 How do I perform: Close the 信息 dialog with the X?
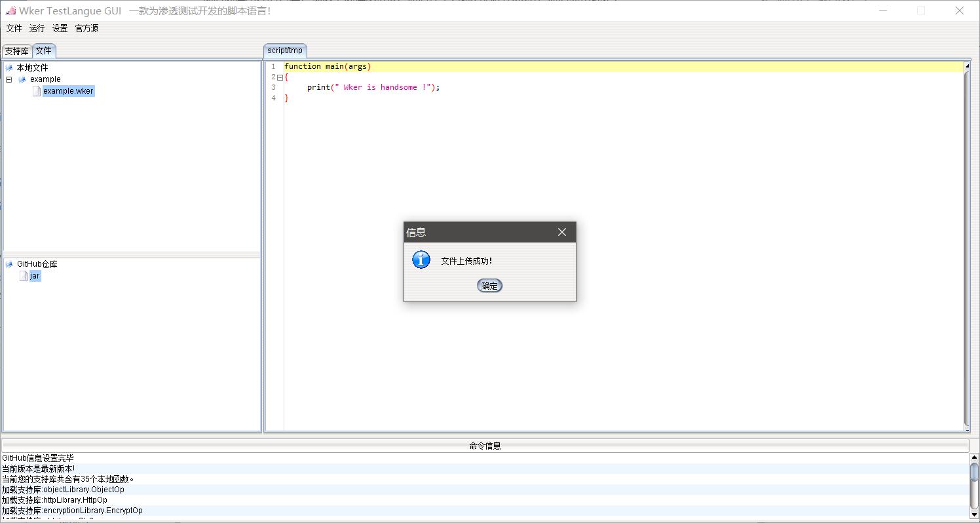(x=561, y=232)
